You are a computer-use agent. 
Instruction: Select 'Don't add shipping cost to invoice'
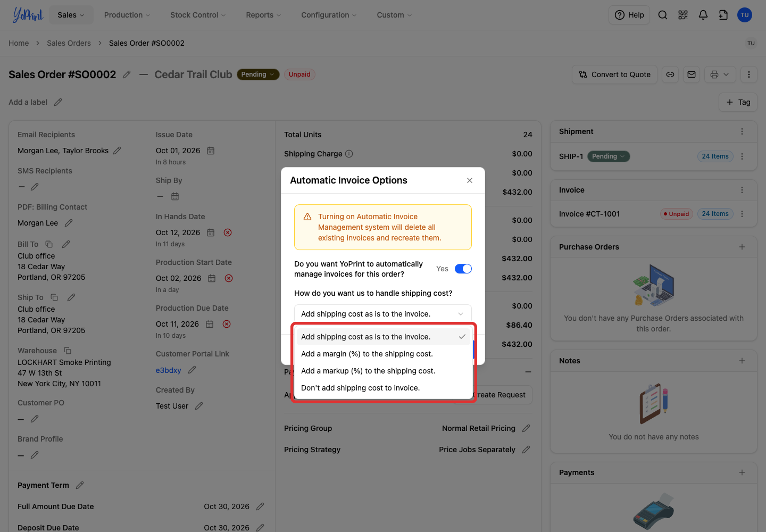tap(383, 388)
